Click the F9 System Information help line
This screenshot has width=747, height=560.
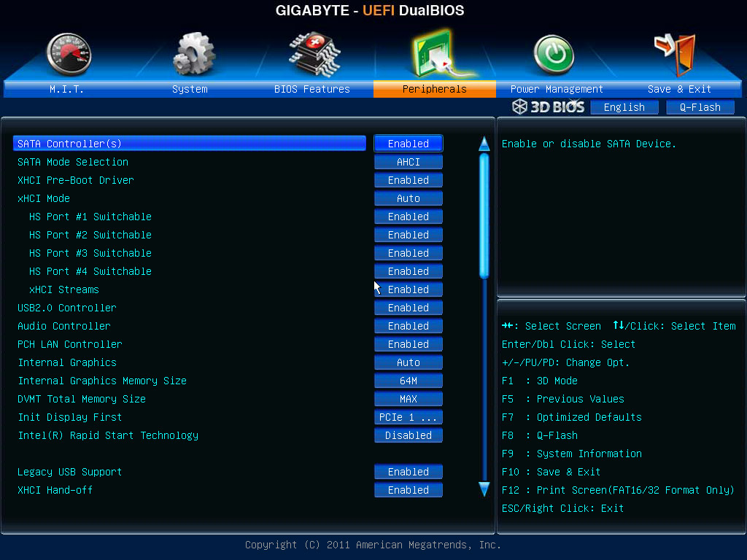[572, 454]
